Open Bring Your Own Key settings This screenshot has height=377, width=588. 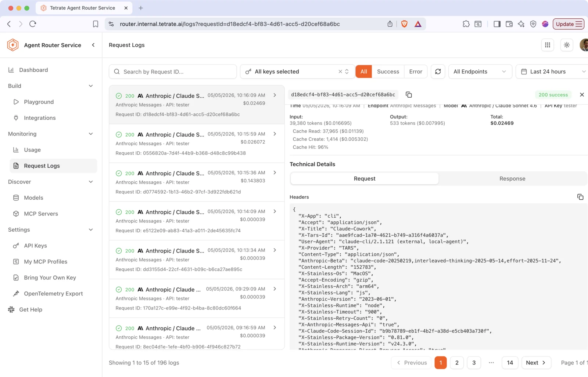click(x=50, y=278)
